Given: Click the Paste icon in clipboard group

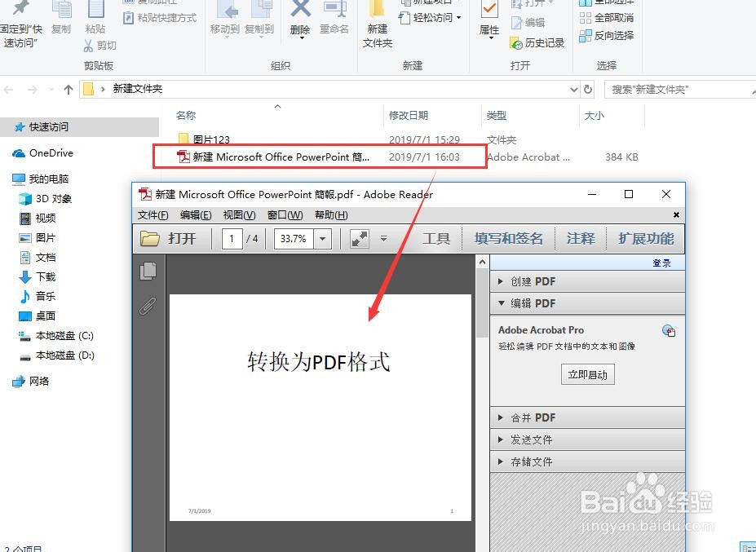Looking at the screenshot, I should pyautogui.click(x=95, y=9).
